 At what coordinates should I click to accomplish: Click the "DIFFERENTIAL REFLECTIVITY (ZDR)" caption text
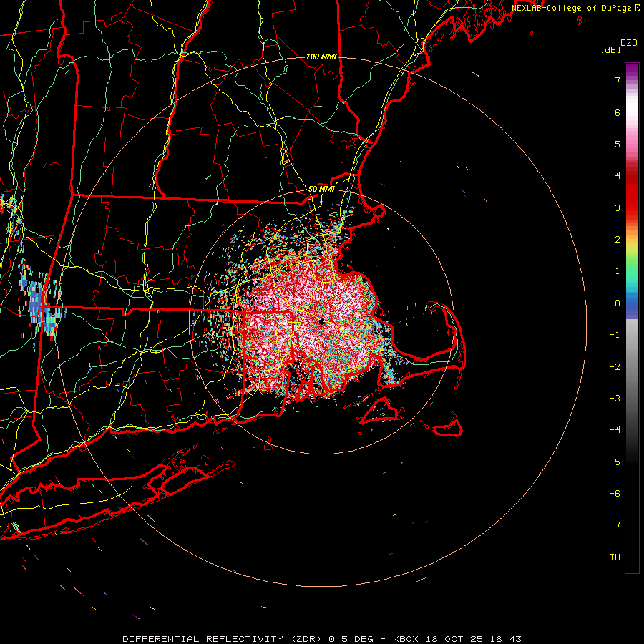click(224, 639)
